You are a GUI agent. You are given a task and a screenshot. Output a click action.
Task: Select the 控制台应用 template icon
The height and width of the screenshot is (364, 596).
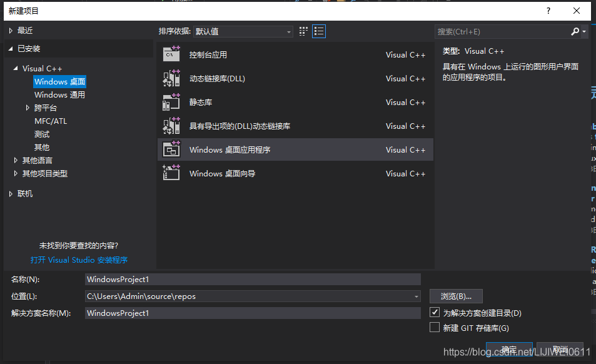(171, 54)
